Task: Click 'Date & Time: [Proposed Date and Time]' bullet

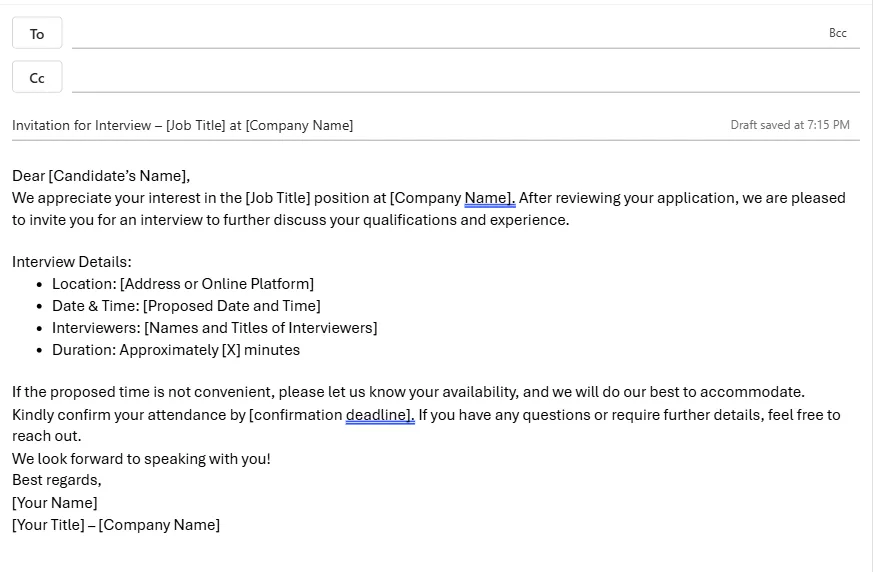Action: (x=187, y=306)
